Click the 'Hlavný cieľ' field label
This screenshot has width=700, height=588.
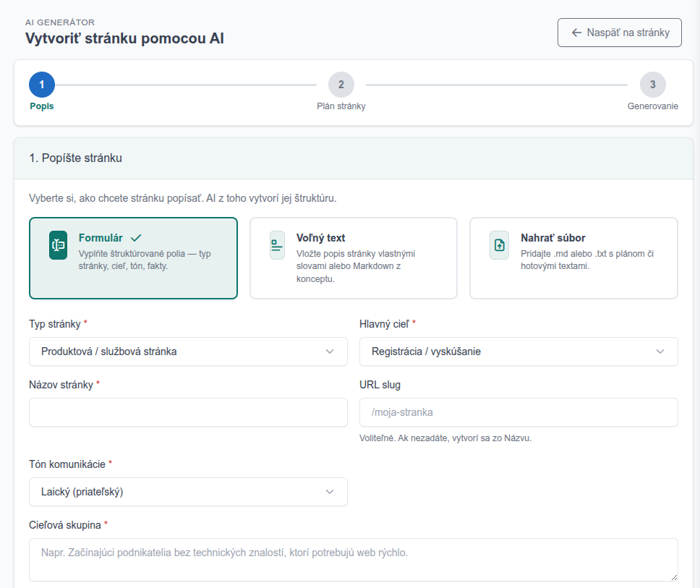pos(384,324)
